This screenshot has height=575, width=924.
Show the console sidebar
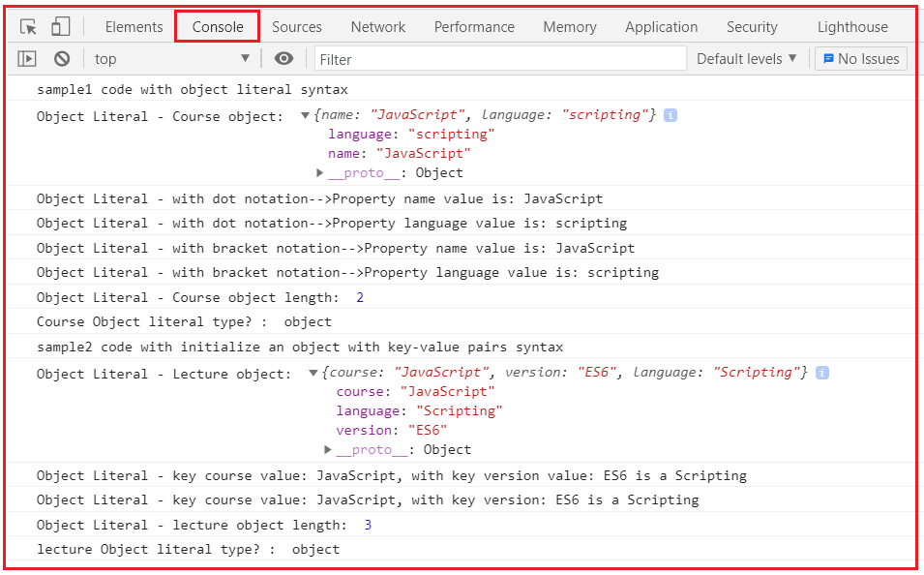click(x=26, y=58)
